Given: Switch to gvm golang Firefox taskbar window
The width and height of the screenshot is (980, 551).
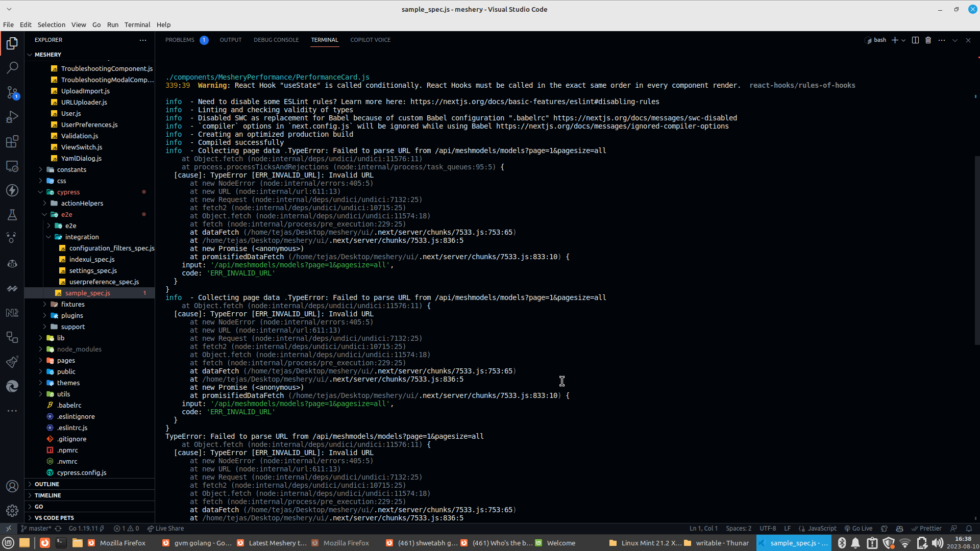Looking at the screenshot, I should [x=197, y=543].
